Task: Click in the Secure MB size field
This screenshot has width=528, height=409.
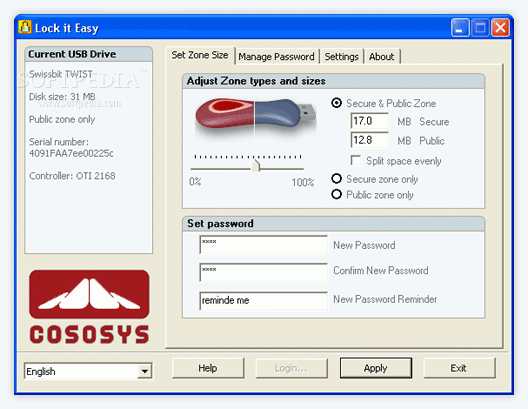Action: 369,121
